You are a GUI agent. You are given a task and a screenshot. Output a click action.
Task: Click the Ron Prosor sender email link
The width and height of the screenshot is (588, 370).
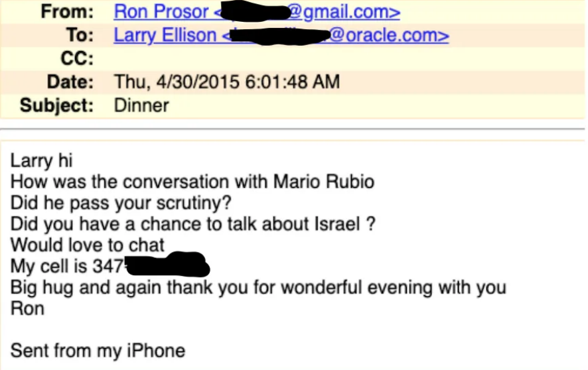257,12
